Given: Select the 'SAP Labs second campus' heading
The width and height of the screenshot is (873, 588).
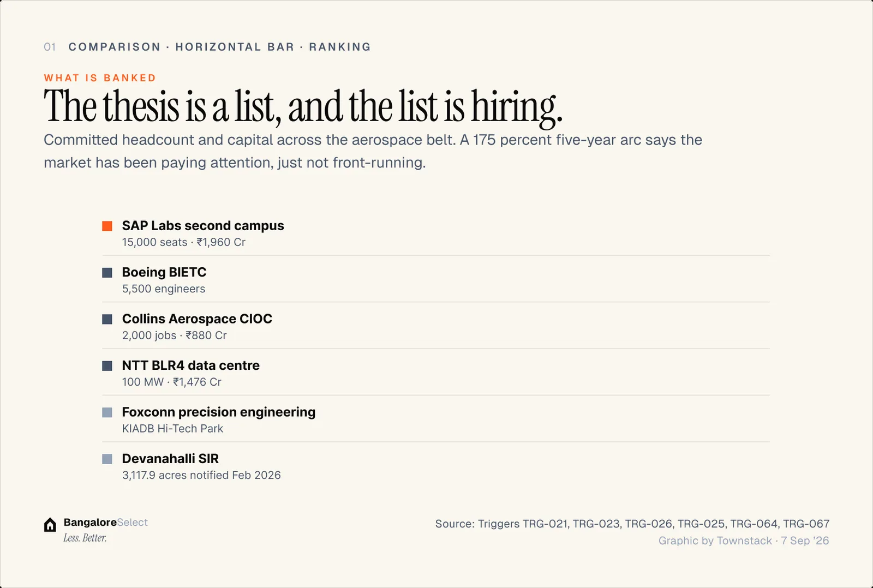Looking at the screenshot, I should click(x=203, y=226).
